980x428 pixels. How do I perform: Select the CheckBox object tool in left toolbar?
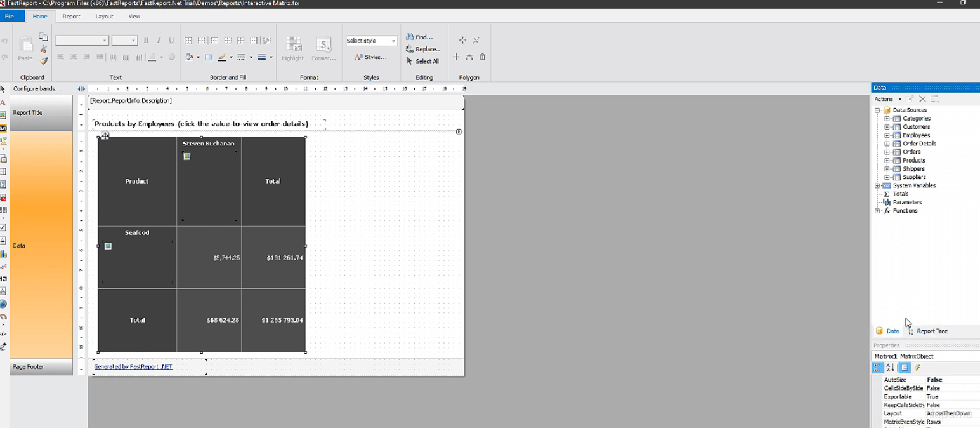click(x=3, y=227)
